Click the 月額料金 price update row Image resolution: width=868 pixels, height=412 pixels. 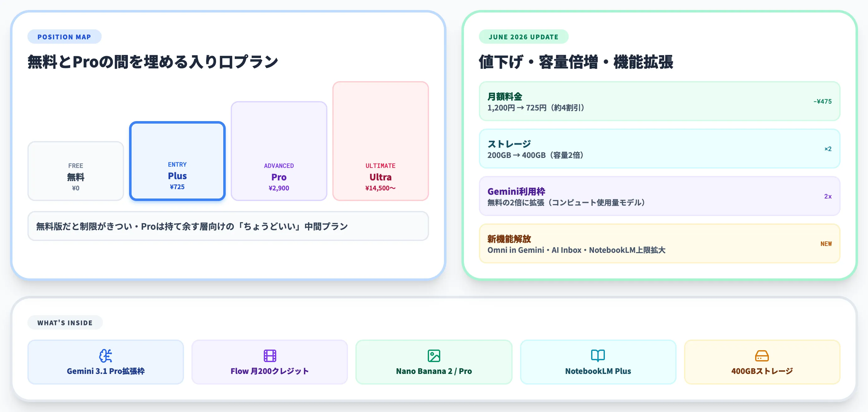(x=659, y=101)
